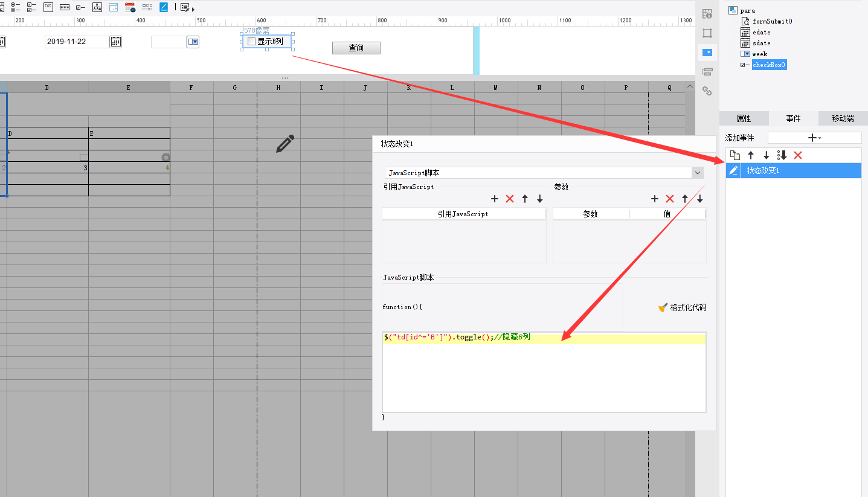Select the tree view widget icon in toolbar

click(97, 7)
